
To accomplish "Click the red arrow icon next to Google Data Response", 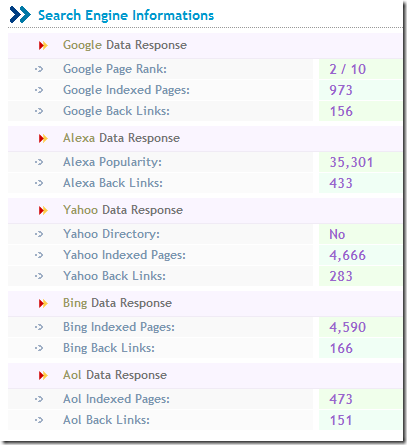I will point(43,45).
